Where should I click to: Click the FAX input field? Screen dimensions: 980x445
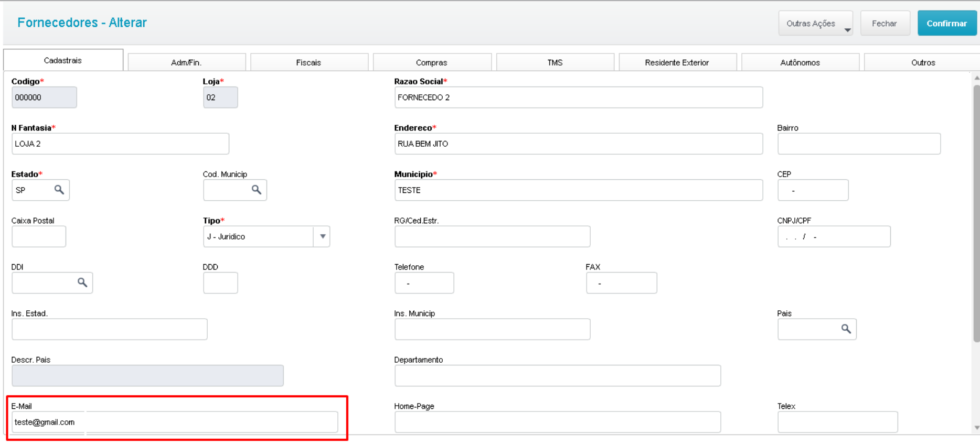(x=621, y=283)
